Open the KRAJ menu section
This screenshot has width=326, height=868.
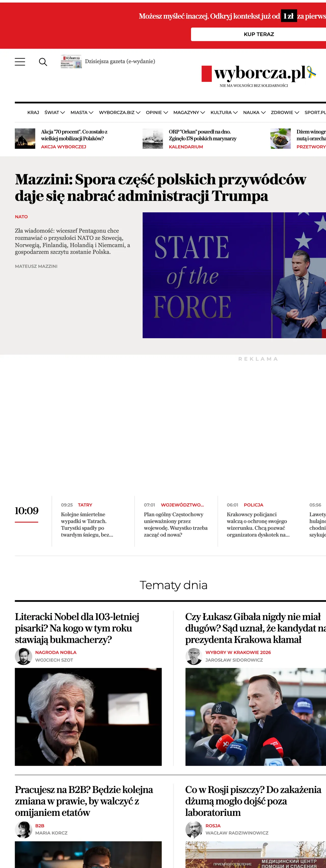[x=33, y=113]
